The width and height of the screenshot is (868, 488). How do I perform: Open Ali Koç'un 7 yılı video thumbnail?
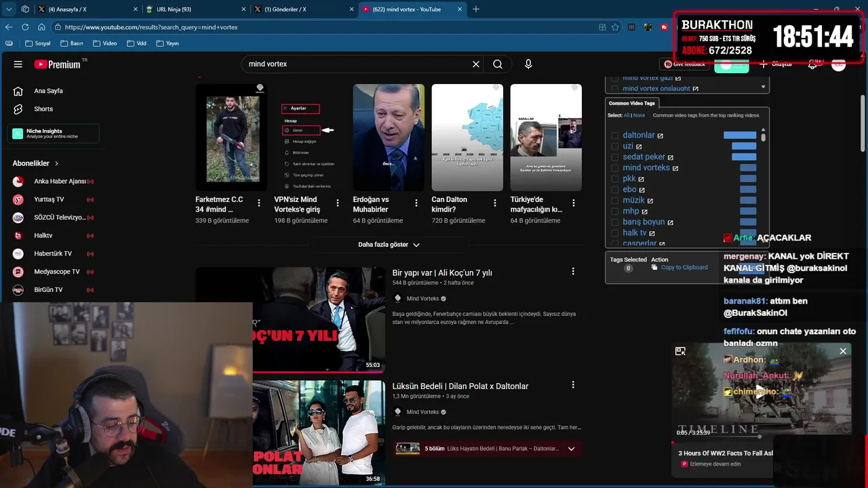290,319
